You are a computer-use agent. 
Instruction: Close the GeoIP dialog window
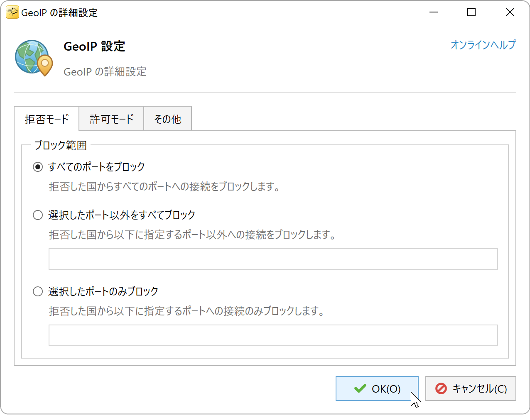(x=510, y=12)
